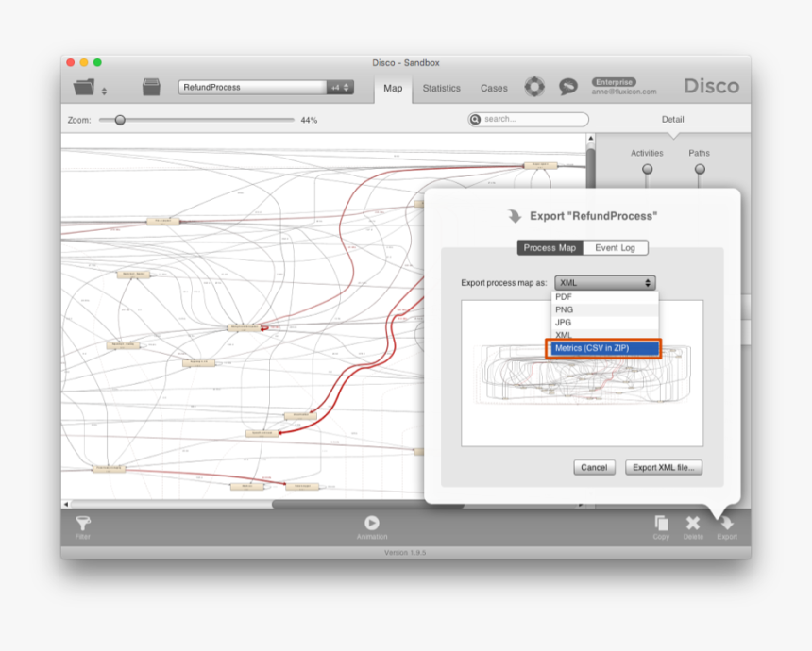The height and width of the screenshot is (651, 812).
Task: Open the export format XML dropdown
Action: point(605,282)
